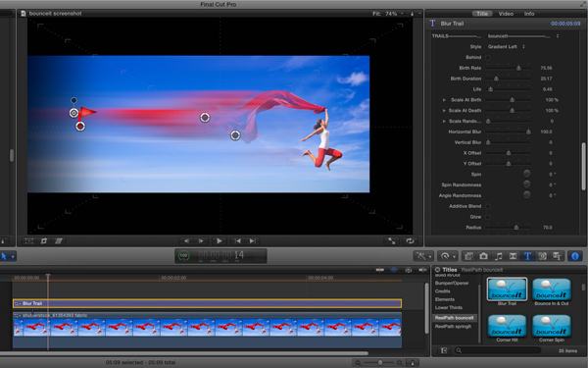588x368 pixels.
Task: Open the Style Gradient Left dropdown
Action: pyautogui.click(x=507, y=46)
